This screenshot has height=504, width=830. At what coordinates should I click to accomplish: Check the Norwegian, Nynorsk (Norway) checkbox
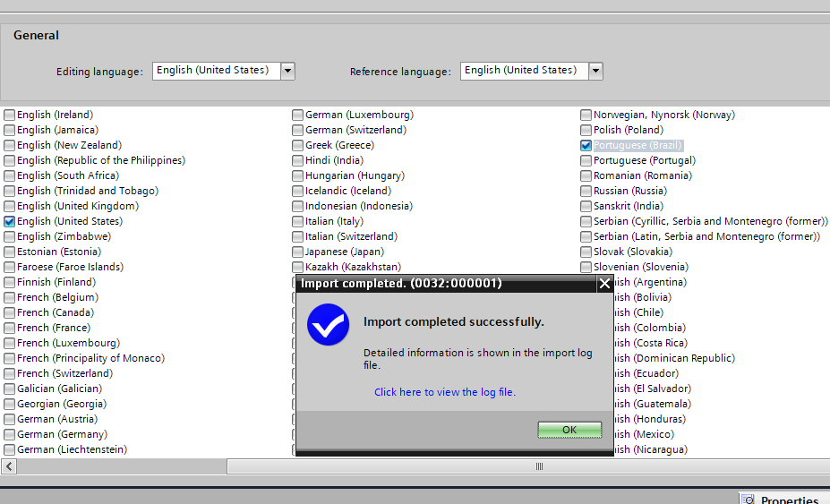coord(586,115)
